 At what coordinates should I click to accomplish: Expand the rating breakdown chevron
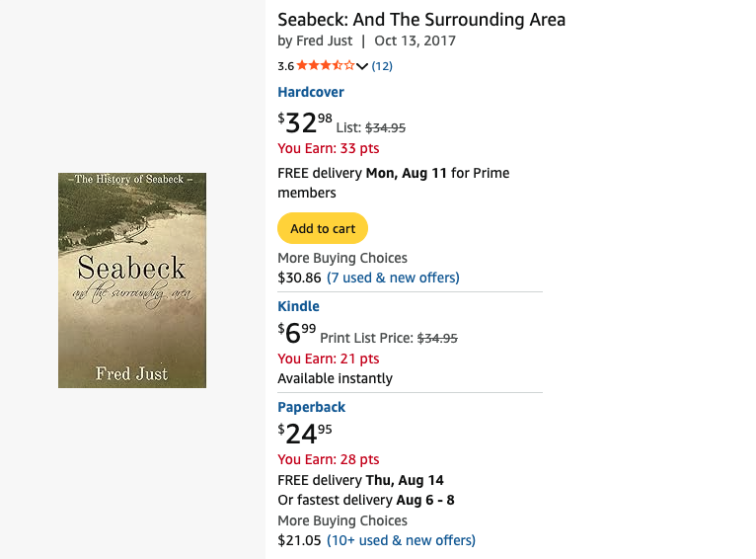click(362, 66)
